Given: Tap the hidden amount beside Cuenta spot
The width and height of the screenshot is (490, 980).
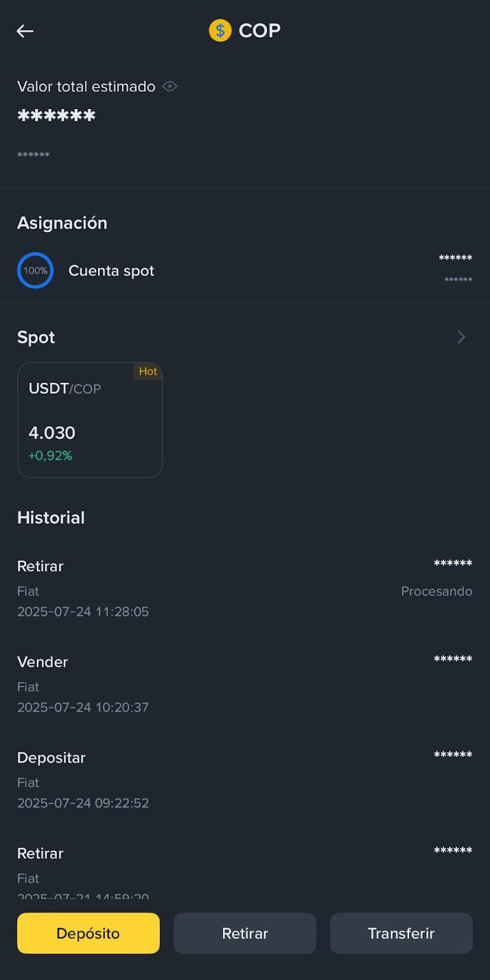Looking at the screenshot, I should tap(456, 258).
